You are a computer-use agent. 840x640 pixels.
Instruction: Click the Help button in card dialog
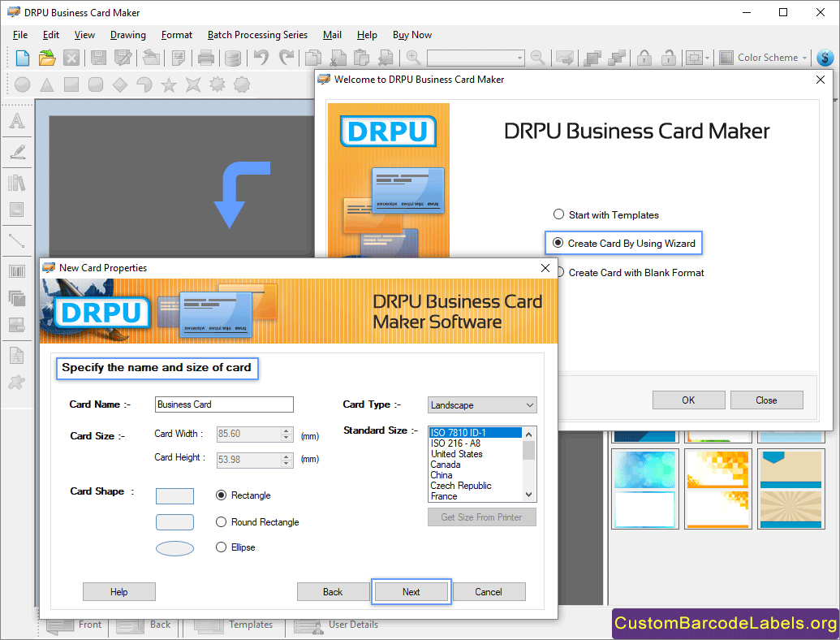(x=119, y=592)
